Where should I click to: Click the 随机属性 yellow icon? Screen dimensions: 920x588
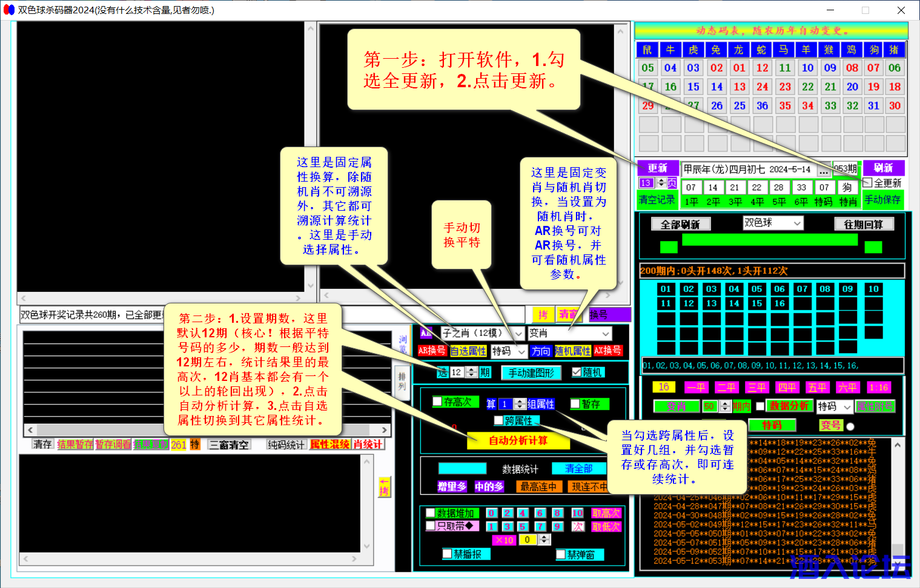(x=573, y=351)
